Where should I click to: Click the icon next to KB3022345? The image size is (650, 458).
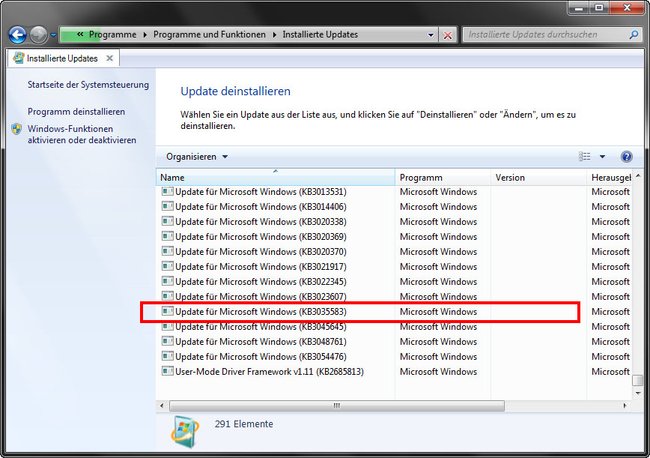pyautogui.click(x=167, y=281)
